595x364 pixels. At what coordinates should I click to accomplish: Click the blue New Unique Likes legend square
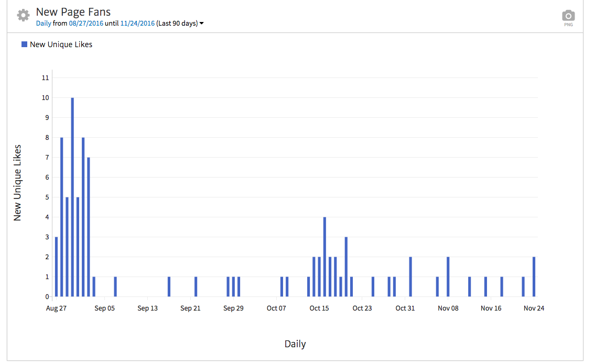click(x=24, y=45)
